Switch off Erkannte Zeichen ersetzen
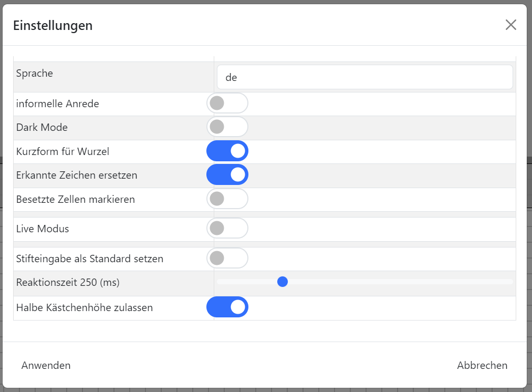This screenshot has width=532, height=392. pos(227,175)
